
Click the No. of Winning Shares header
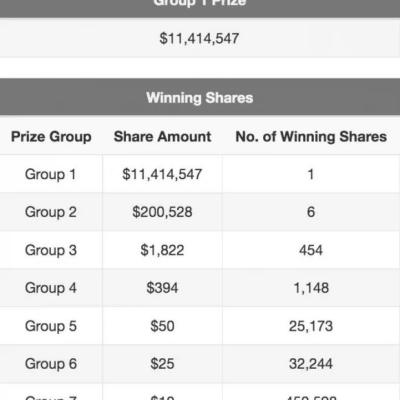tap(311, 137)
